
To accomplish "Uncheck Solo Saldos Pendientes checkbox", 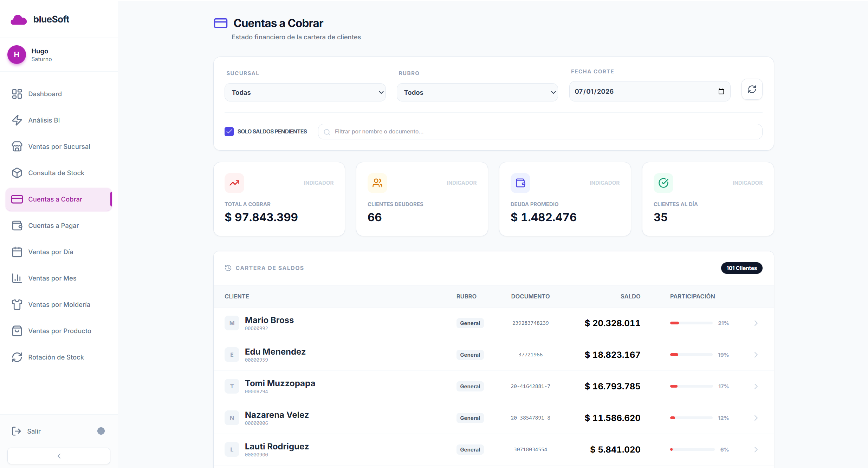I will point(229,132).
